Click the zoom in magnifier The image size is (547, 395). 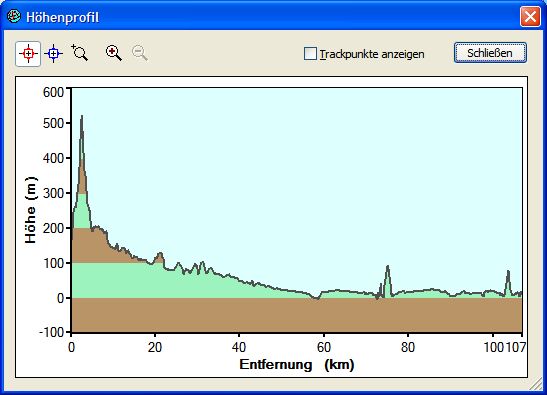[114, 53]
